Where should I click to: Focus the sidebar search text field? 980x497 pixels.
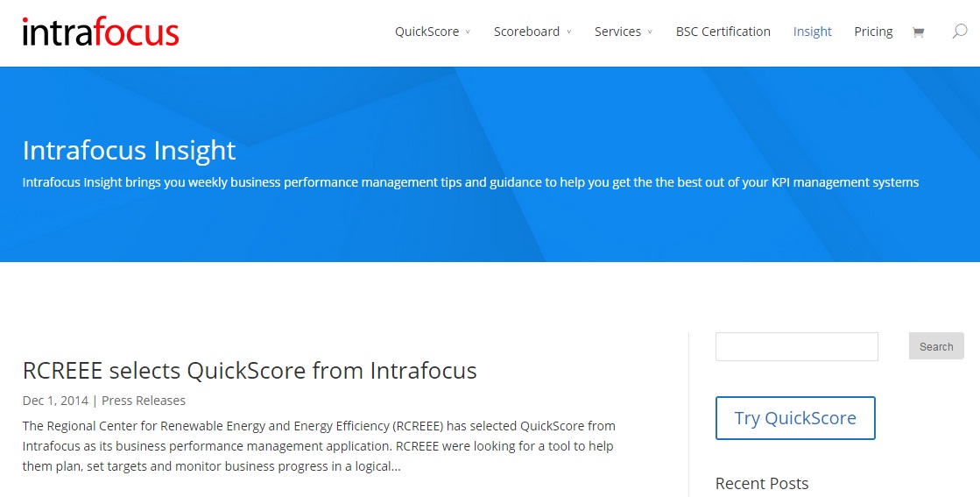point(797,346)
